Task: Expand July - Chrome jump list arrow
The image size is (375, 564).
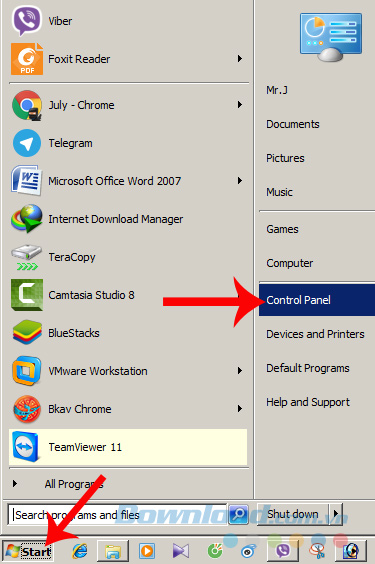Action: [x=240, y=105]
